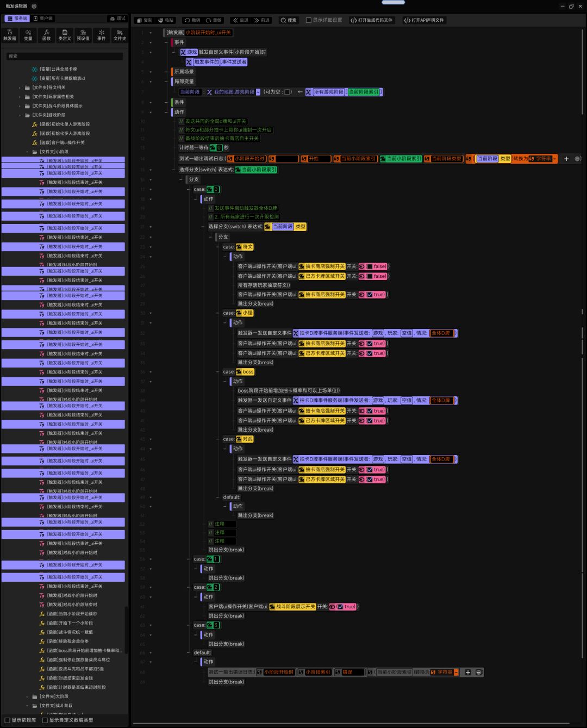Viewport: 587px width, 728px height.
Task: Toggle the 显示依赖库 checkbox
Action: point(8,720)
